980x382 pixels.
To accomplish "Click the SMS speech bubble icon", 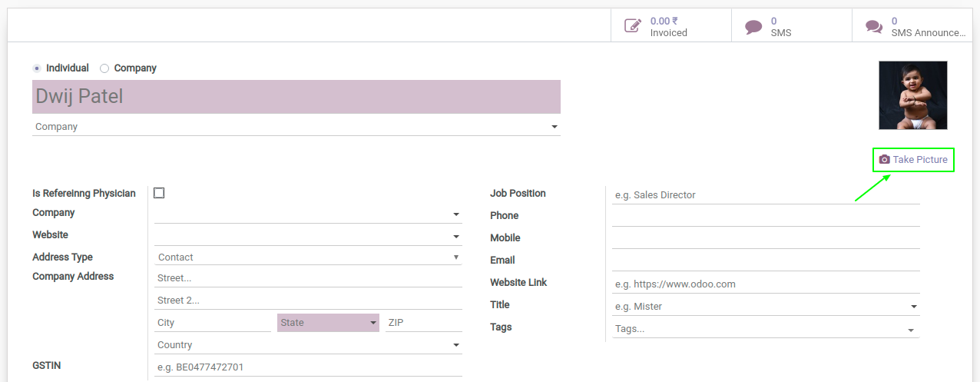I will point(753,27).
